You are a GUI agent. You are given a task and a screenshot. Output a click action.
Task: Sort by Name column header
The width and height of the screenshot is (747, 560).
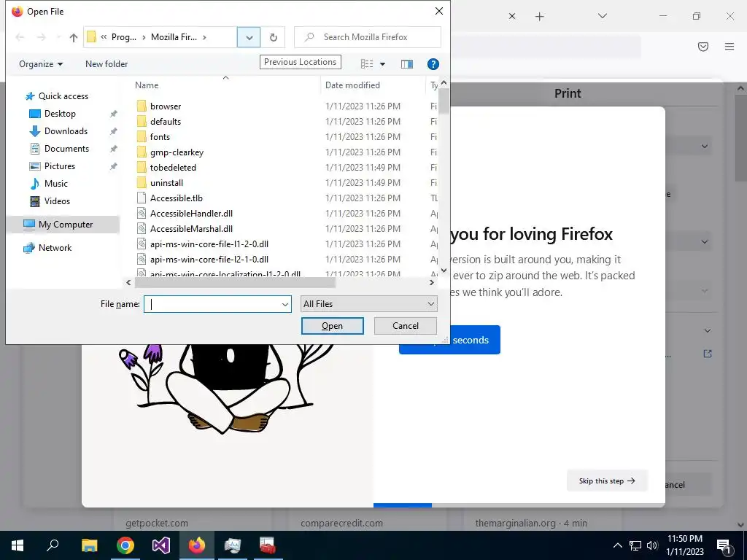tap(147, 85)
